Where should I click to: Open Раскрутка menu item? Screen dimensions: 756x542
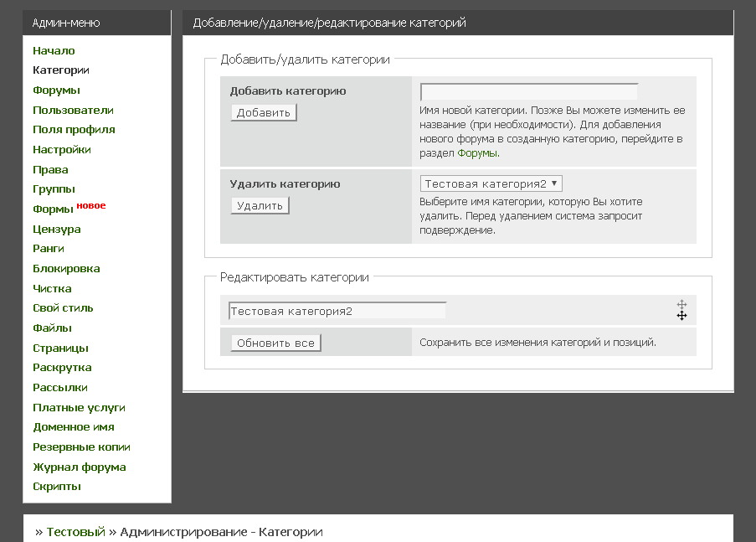[62, 368]
